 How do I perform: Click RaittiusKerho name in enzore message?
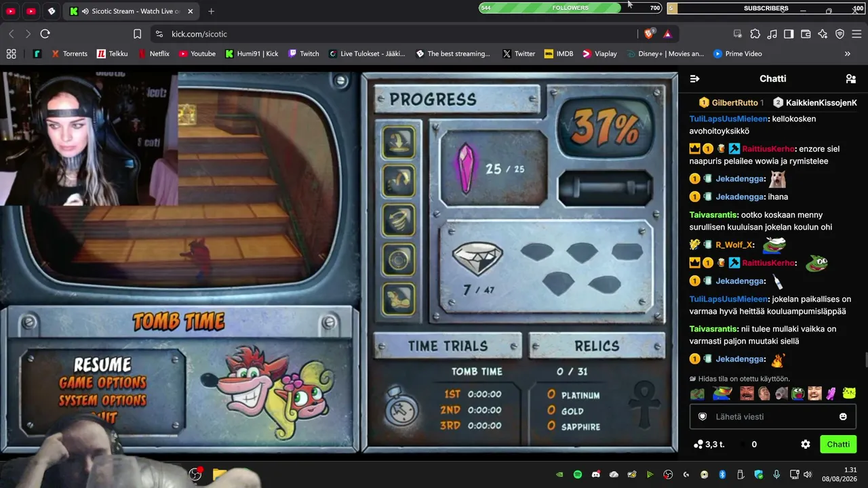pos(768,148)
